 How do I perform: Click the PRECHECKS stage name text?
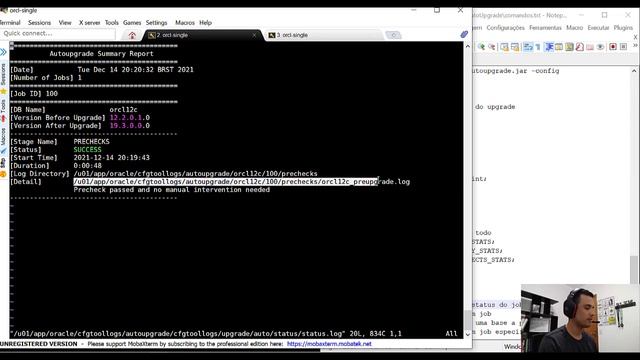pos(91,142)
